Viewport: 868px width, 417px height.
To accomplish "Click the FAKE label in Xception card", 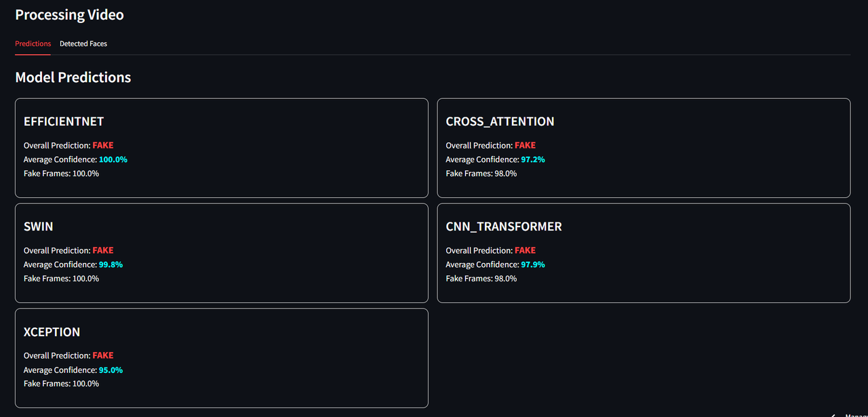I will pyautogui.click(x=103, y=355).
